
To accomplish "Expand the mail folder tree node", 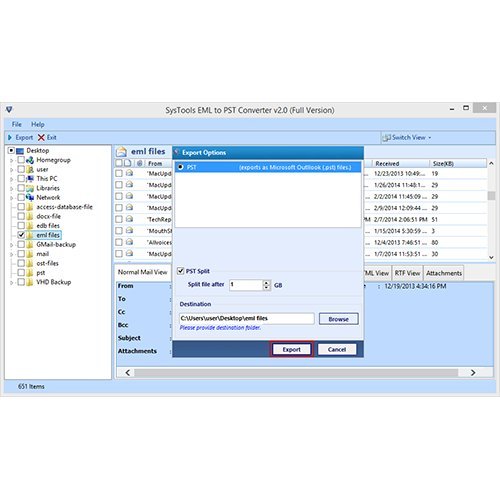I will pos(12,254).
